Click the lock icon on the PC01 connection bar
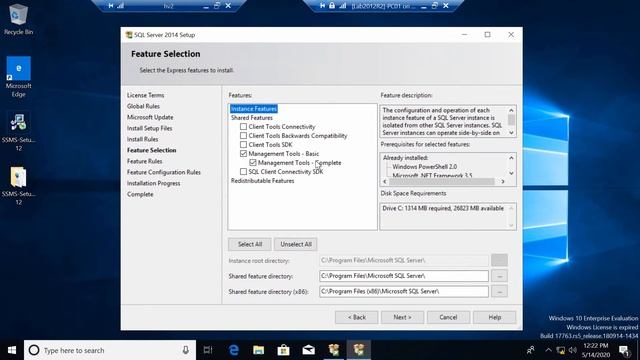The image size is (640, 360). pos(332,6)
